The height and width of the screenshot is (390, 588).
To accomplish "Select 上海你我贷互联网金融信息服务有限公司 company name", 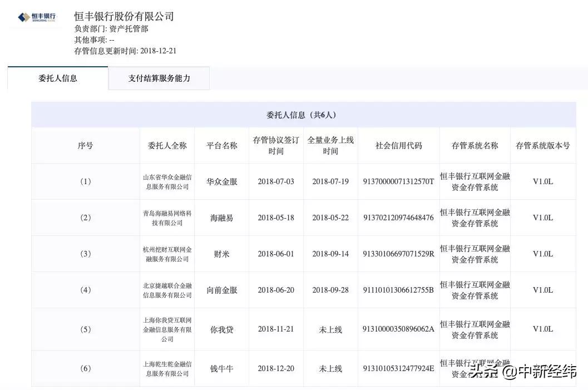I will coord(167,329).
